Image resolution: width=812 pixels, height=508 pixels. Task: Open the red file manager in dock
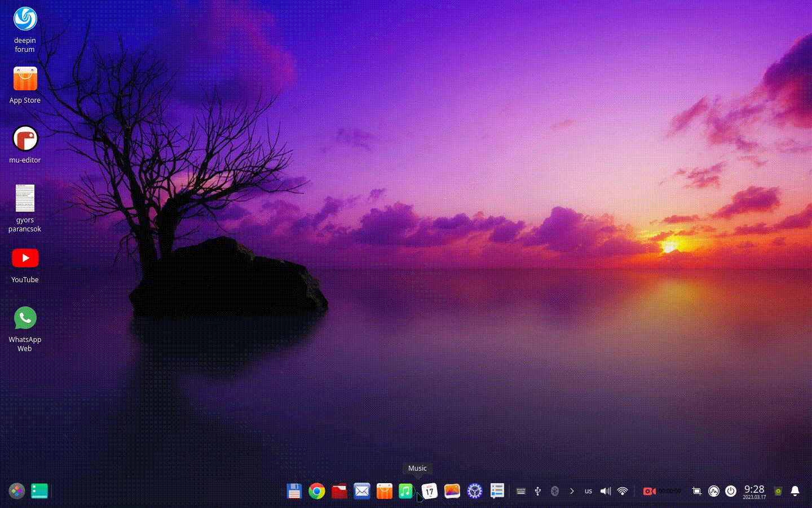[339, 491]
